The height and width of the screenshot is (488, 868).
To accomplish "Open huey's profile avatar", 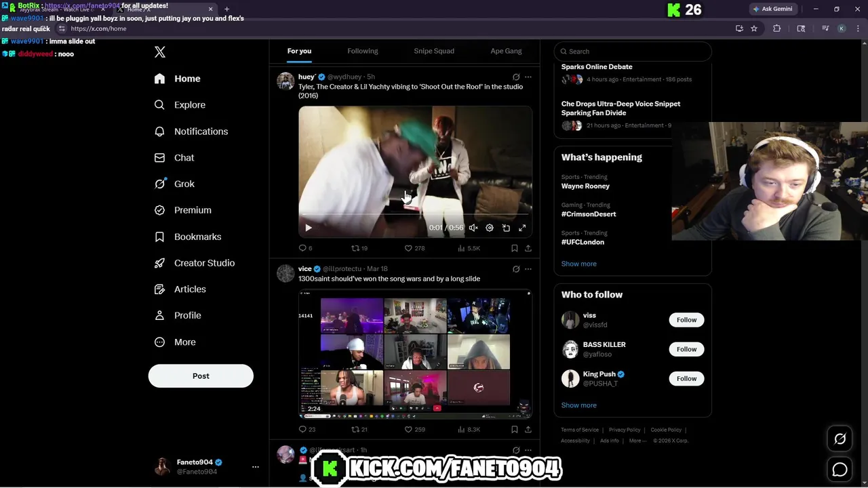I will click(285, 81).
